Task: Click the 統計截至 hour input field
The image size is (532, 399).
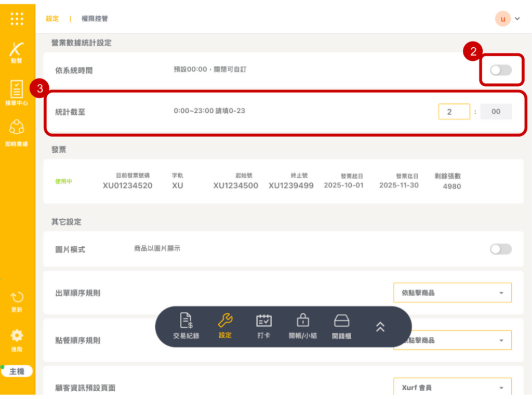Action: (454, 112)
